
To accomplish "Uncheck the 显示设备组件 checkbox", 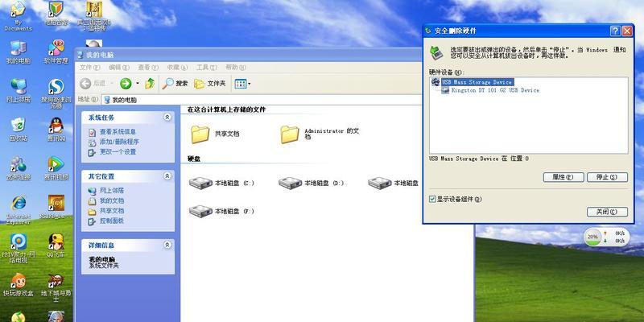I will tap(432, 199).
